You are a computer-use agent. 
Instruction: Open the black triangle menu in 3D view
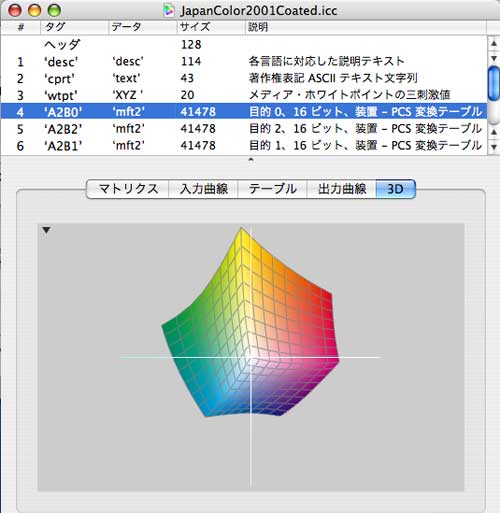[46, 230]
